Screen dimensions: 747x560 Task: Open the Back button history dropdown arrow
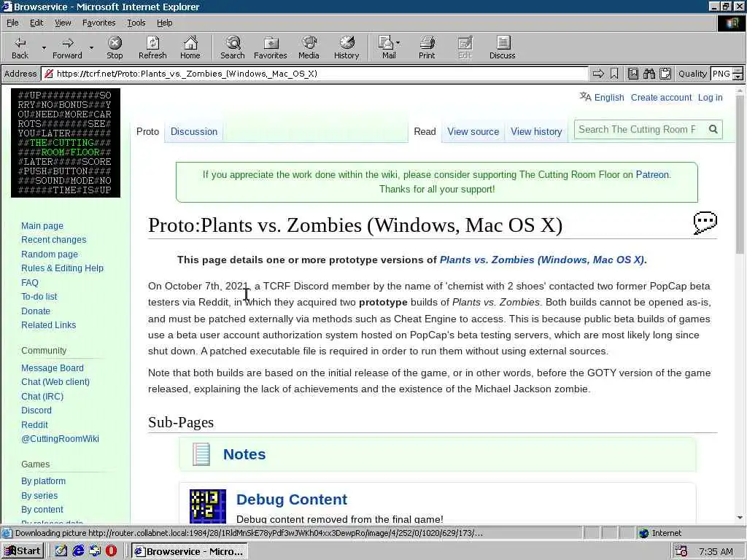pos(44,48)
